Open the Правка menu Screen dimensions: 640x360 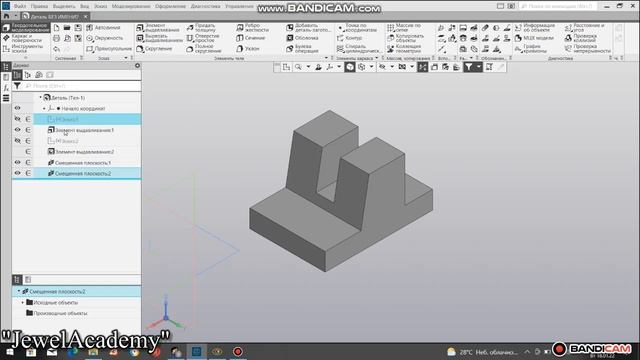pyautogui.click(x=39, y=6)
